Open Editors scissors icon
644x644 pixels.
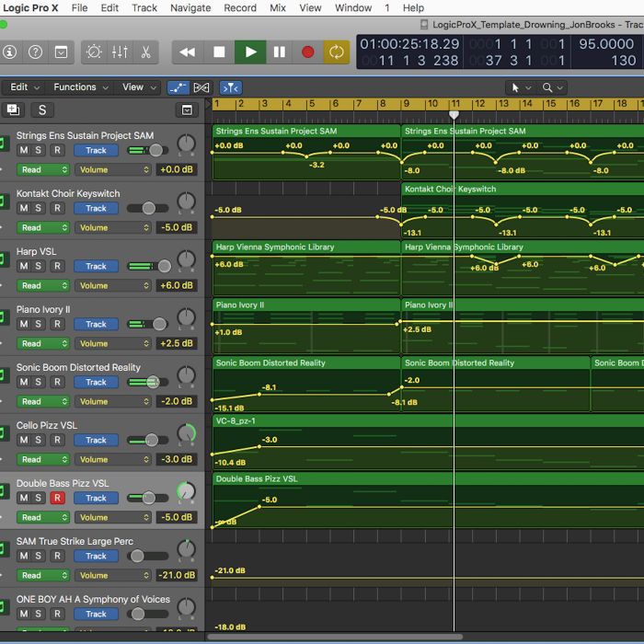pyautogui.click(x=145, y=52)
